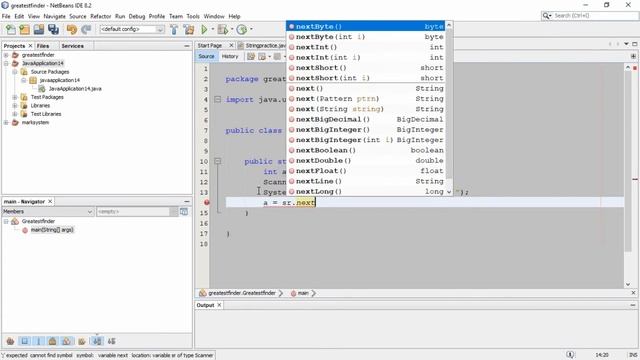This screenshot has height=360, width=640.
Task: Click the New Project toolbar icon
Action: (24, 29)
